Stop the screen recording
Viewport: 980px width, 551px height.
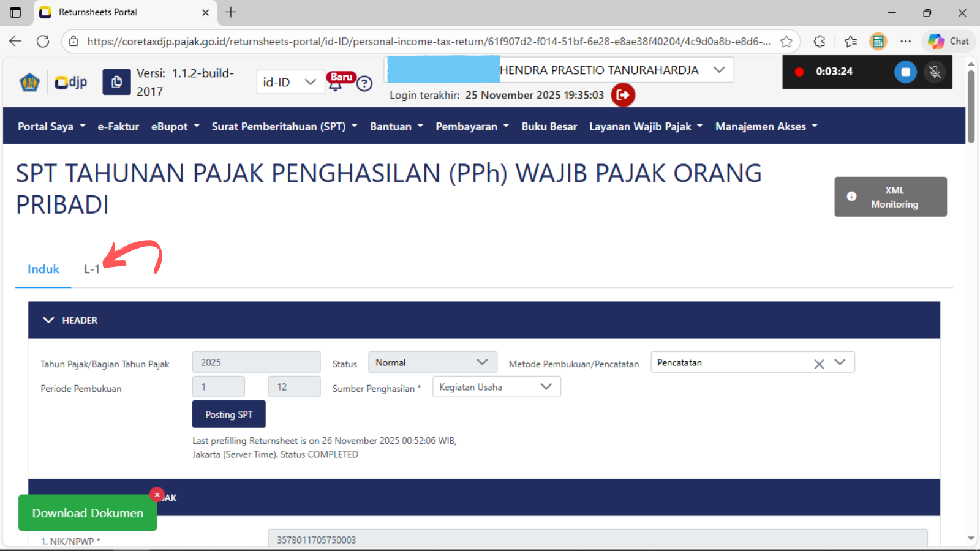tap(905, 72)
